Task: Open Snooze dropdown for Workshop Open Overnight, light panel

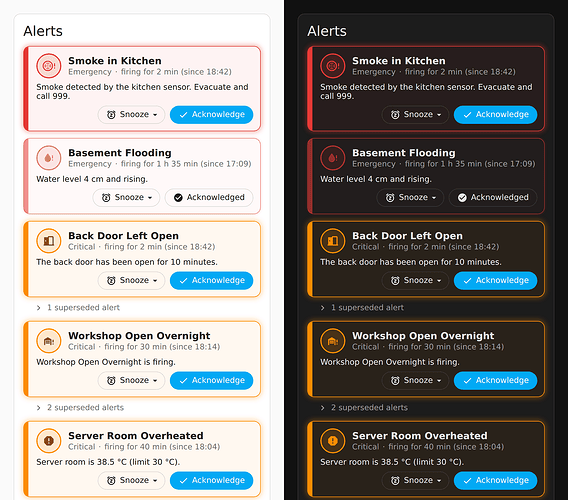Action: (131, 380)
